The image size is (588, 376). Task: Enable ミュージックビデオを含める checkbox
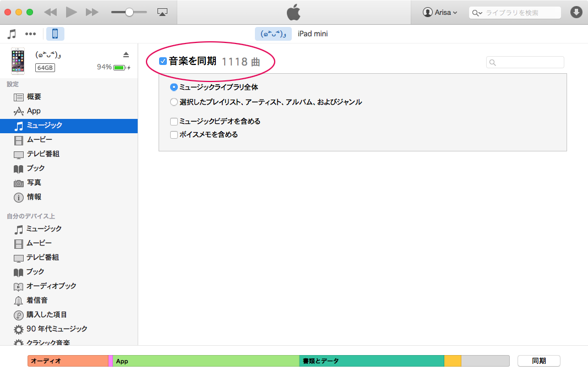click(x=173, y=122)
